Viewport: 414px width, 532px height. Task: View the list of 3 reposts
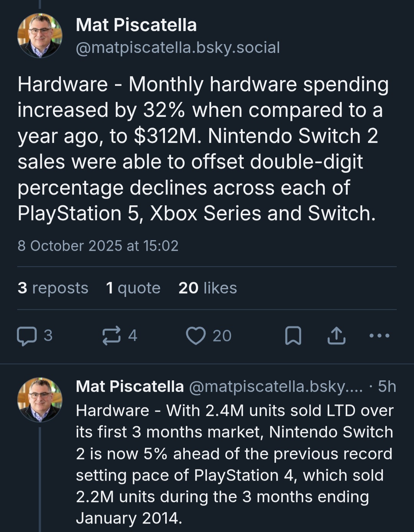tap(53, 288)
